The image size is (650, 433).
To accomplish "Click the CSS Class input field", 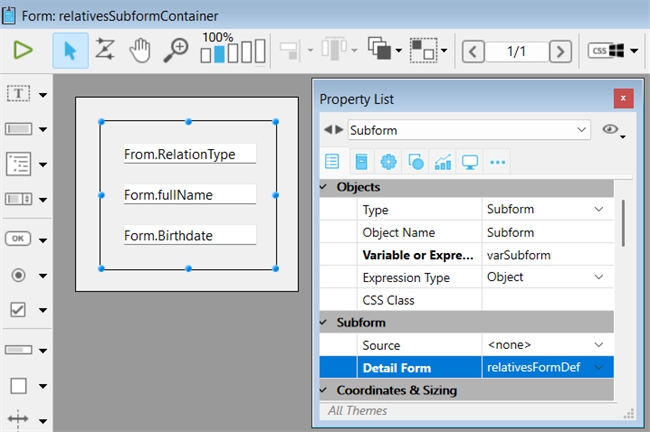I will click(x=545, y=300).
